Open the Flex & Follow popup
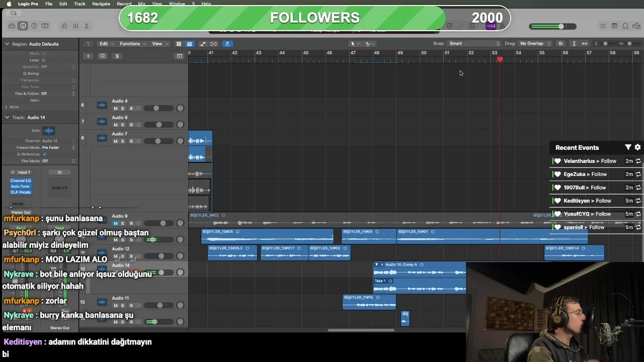Image resolution: width=644 pixels, height=362 pixels. tap(58, 94)
